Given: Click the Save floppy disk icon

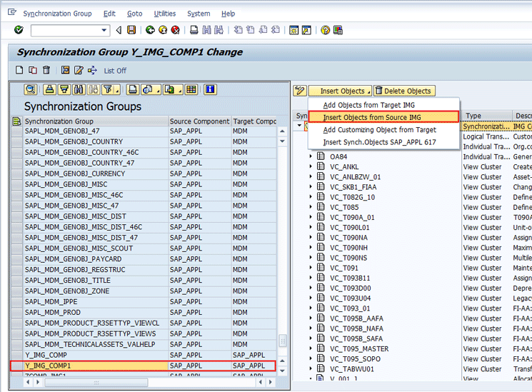Looking at the screenshot, I should (x=131, y=30).
